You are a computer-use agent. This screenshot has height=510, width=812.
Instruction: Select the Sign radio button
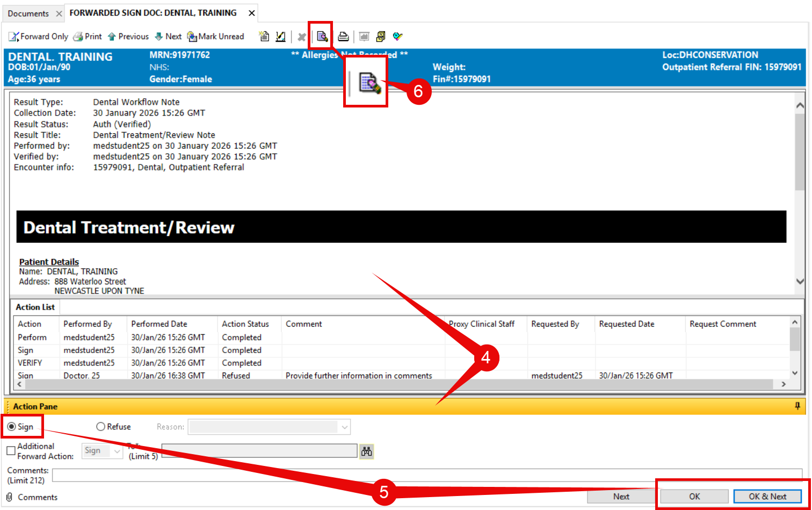click(12, 427)
